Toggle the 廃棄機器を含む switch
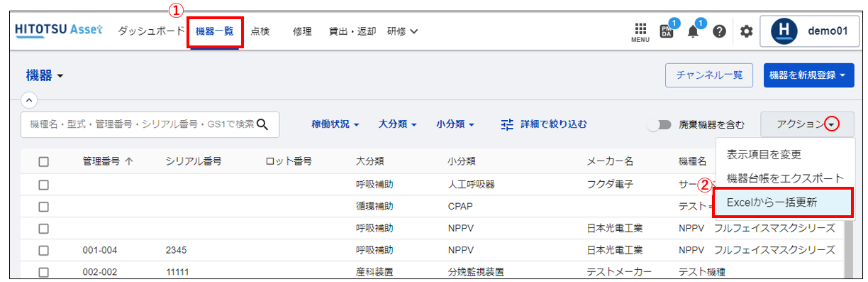 click(659, 124)
